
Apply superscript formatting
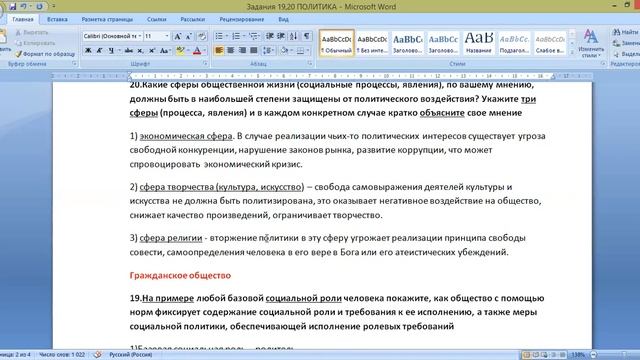152,51
